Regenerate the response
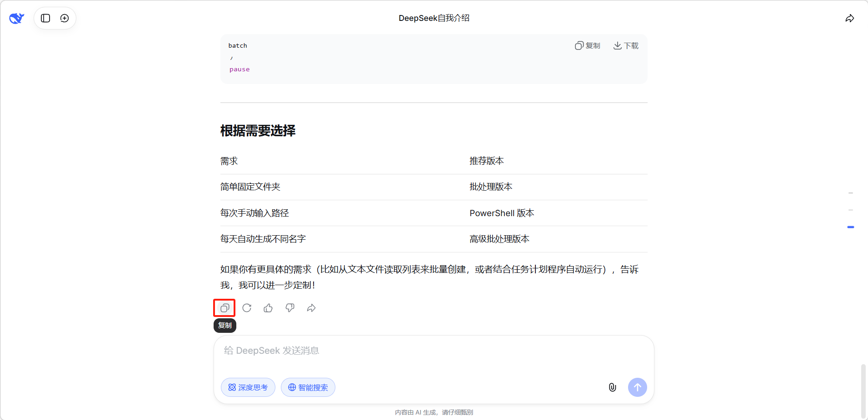Screen dimensions: 868x420 coord(247,308)
